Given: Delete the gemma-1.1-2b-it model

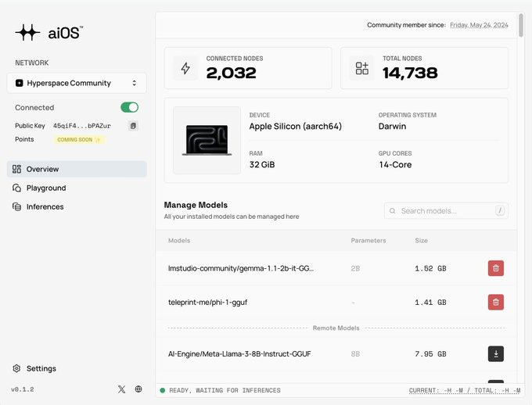Looking at the screenshot, I should click(x=496, y=268).
